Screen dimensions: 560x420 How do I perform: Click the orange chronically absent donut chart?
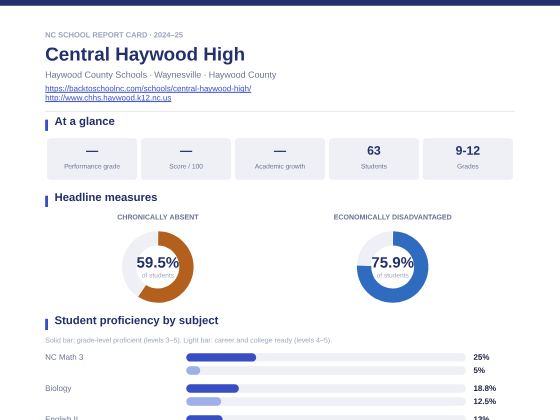coord(158,267)
